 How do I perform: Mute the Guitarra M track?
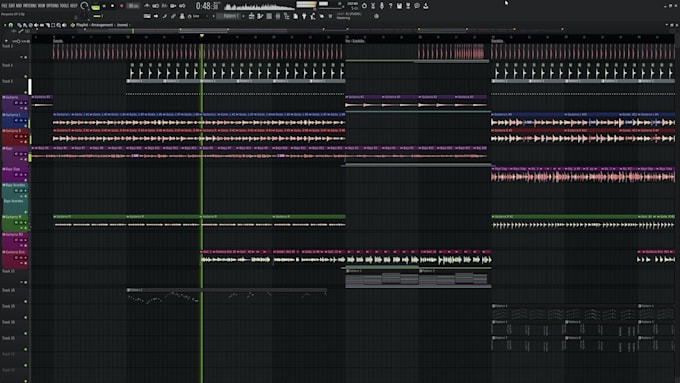pyautogui.click(x=26, y=228)
